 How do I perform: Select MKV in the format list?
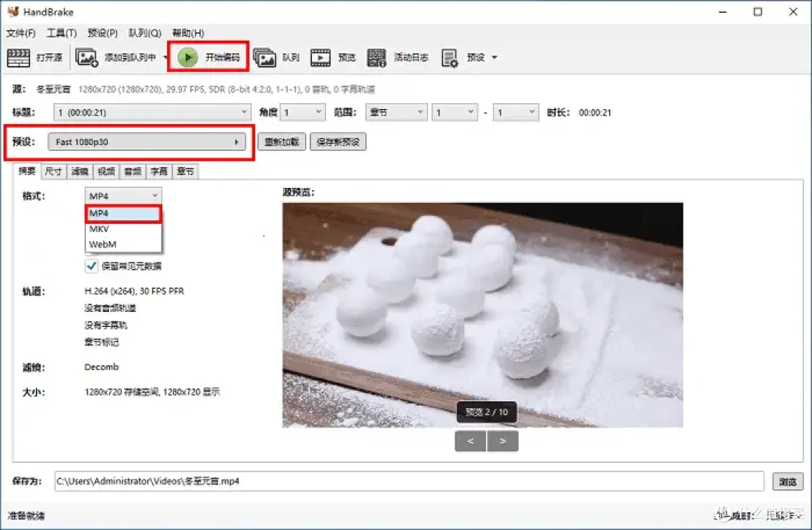123,229
